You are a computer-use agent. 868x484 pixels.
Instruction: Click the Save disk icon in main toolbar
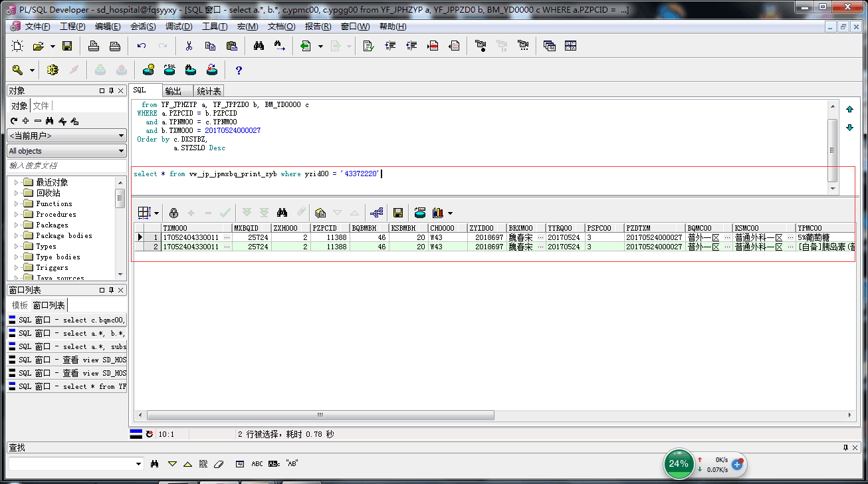tap(67, 46)
